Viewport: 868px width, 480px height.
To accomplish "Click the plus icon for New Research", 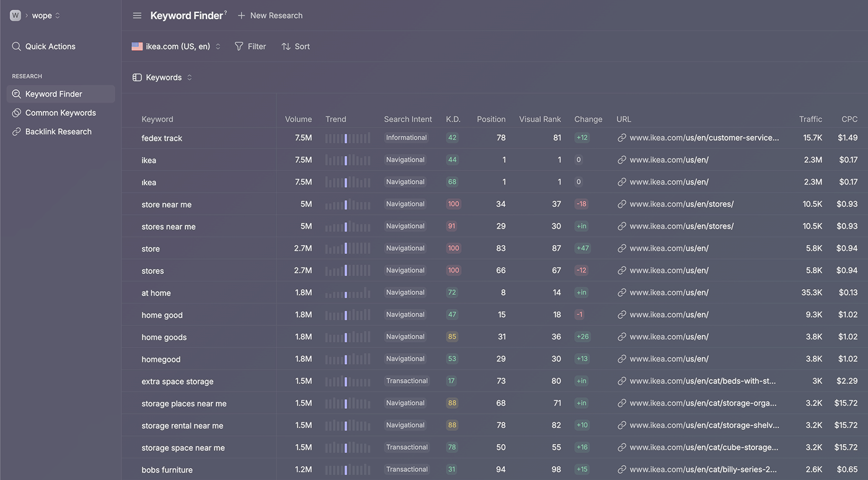I will [242, 15].
